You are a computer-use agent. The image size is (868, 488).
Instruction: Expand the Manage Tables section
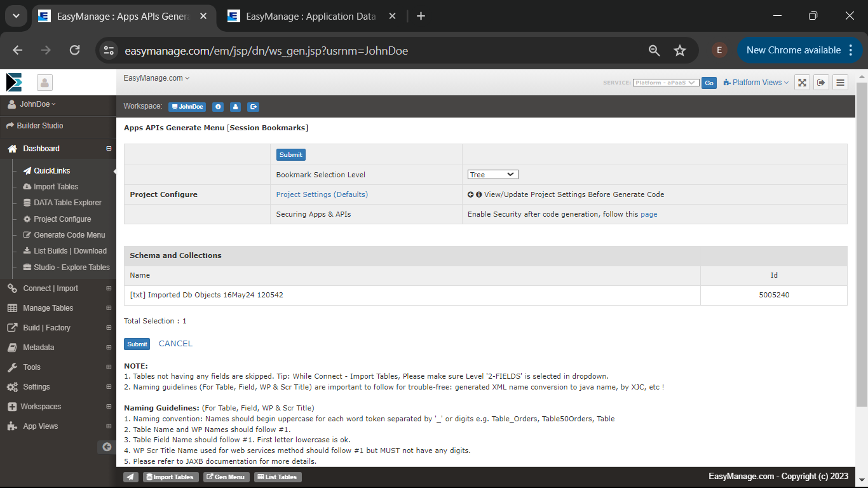[109, 308]
